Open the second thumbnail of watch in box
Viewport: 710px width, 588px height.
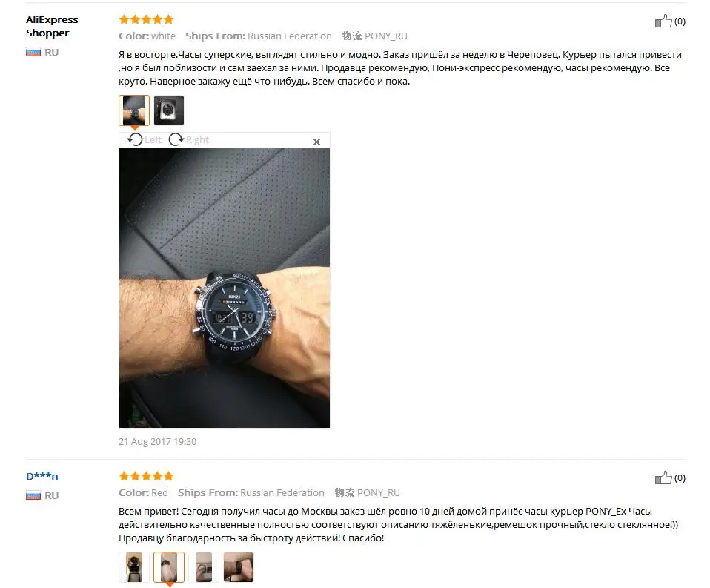click(169, 110)
